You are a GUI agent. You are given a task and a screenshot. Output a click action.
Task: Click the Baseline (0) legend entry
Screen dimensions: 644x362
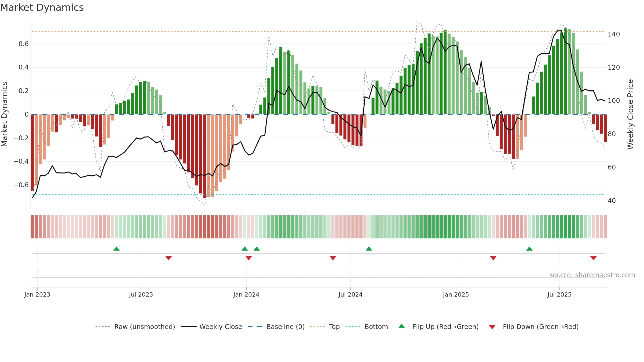(x=276, y=327)
